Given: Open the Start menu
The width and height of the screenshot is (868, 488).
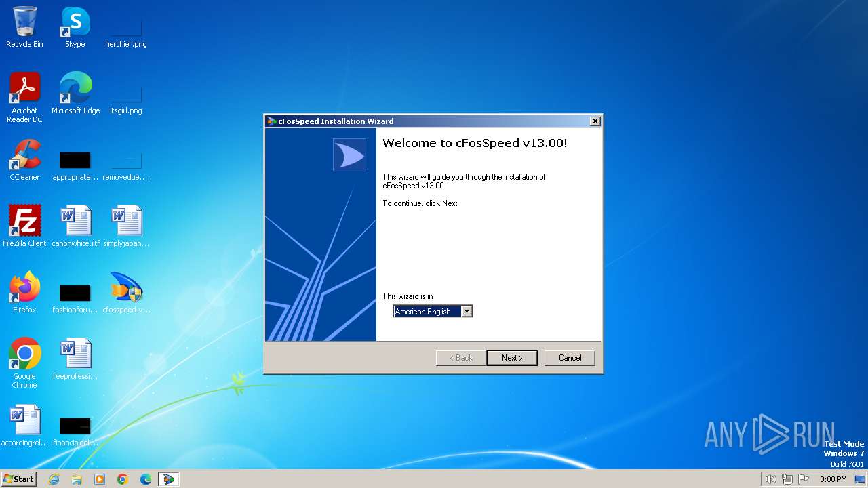Looking at the screenshot, I should pos(18,479).
